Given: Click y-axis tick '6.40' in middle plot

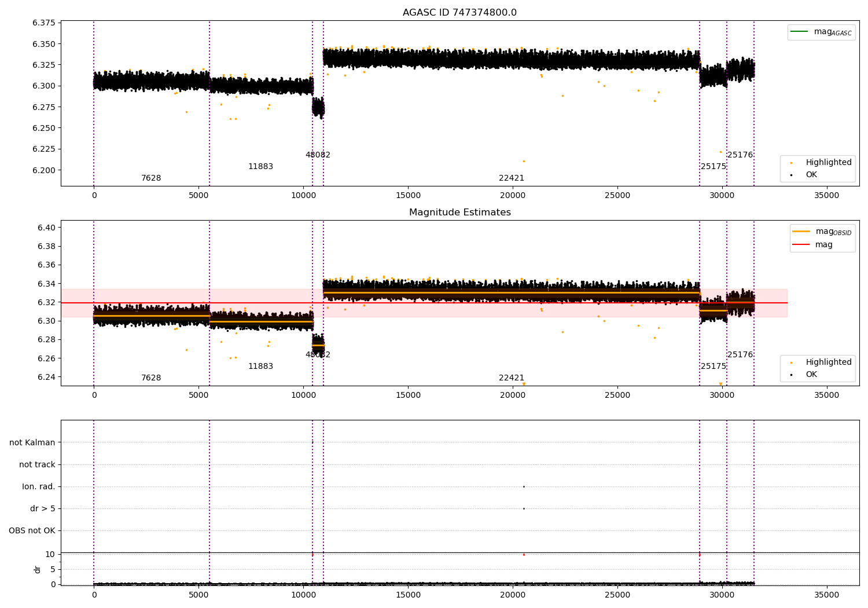Looking at the screenshot, I should click(x=46, y=228).
